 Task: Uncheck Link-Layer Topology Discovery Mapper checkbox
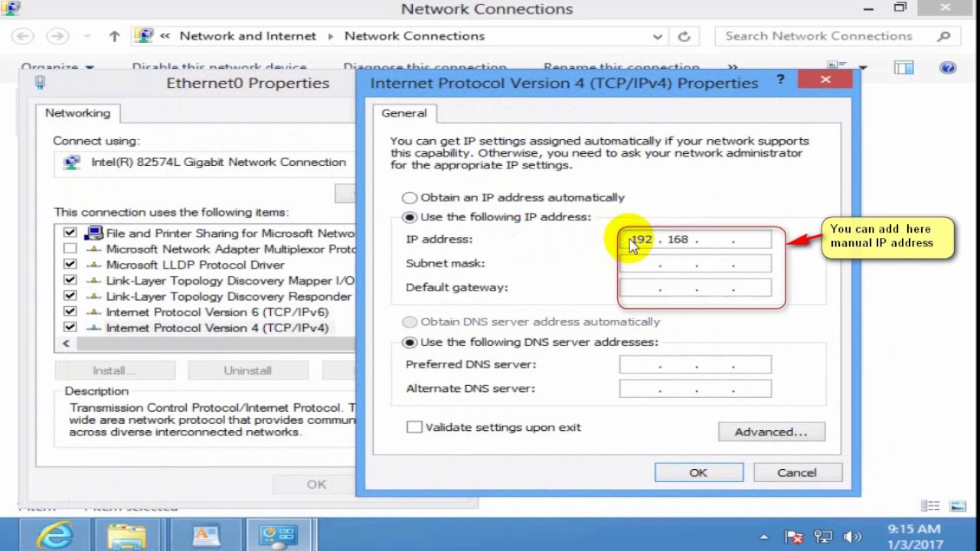tap(70, 281)
